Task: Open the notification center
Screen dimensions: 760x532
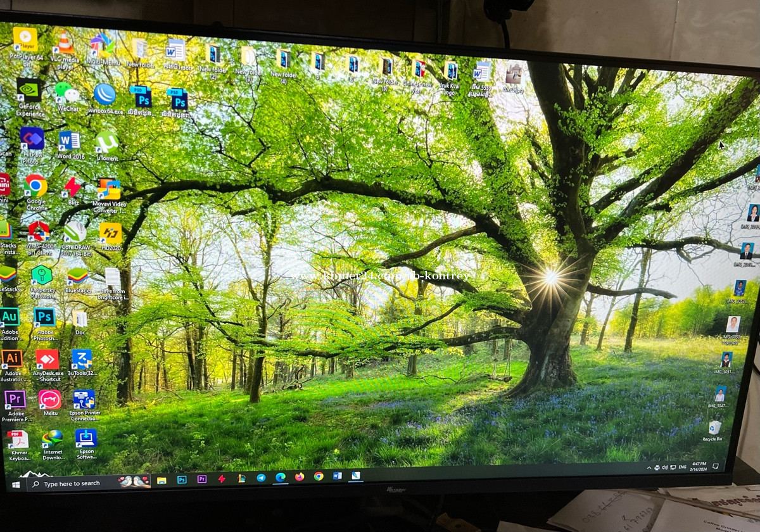Action: [x=716, y=466]
